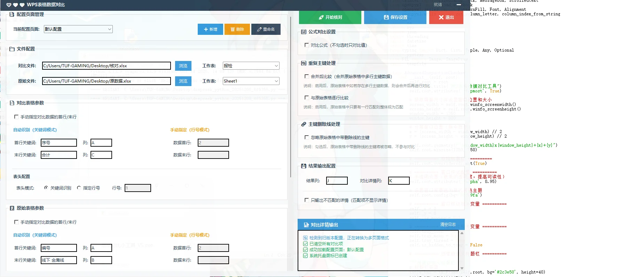Screen dimensions: 644x277
Task: Rename the config page with 重命名
Action: (x=266, y=29)
